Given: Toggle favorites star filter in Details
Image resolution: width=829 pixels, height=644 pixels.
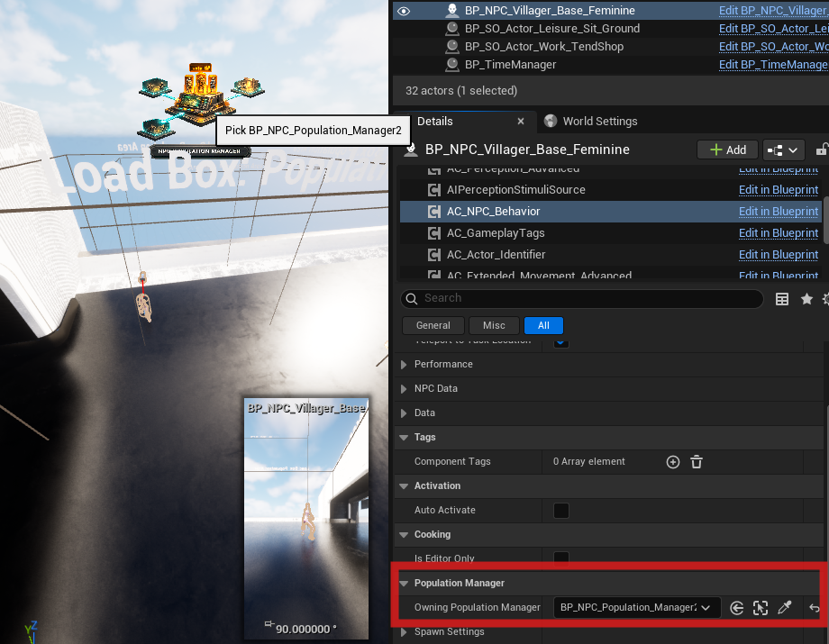Looking at the screenshot, I should (806, 299).
